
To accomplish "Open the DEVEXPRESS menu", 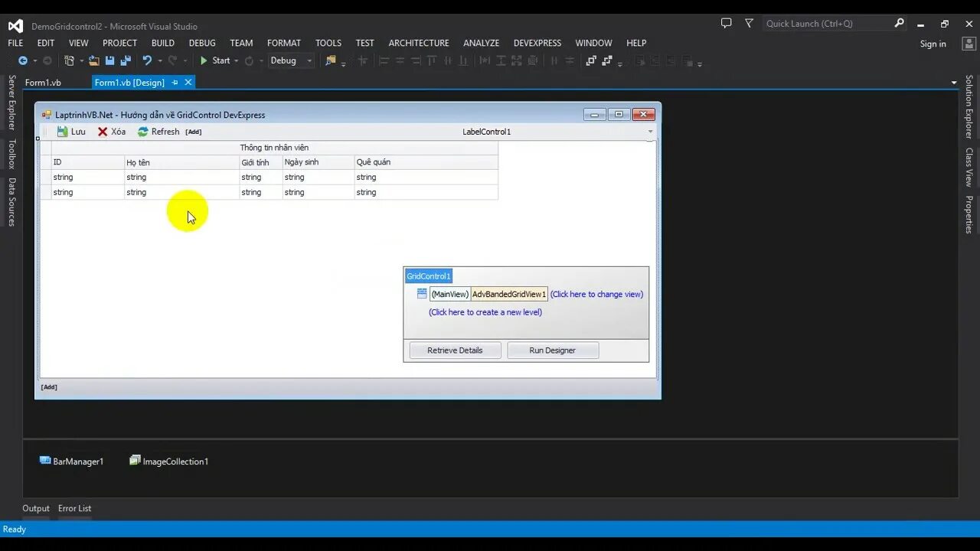I will click(x=537, y=43).
